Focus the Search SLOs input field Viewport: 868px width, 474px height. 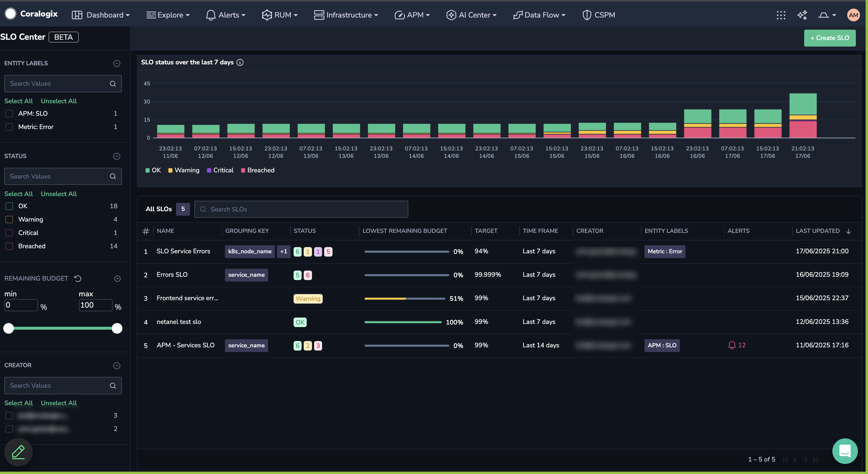301,209
